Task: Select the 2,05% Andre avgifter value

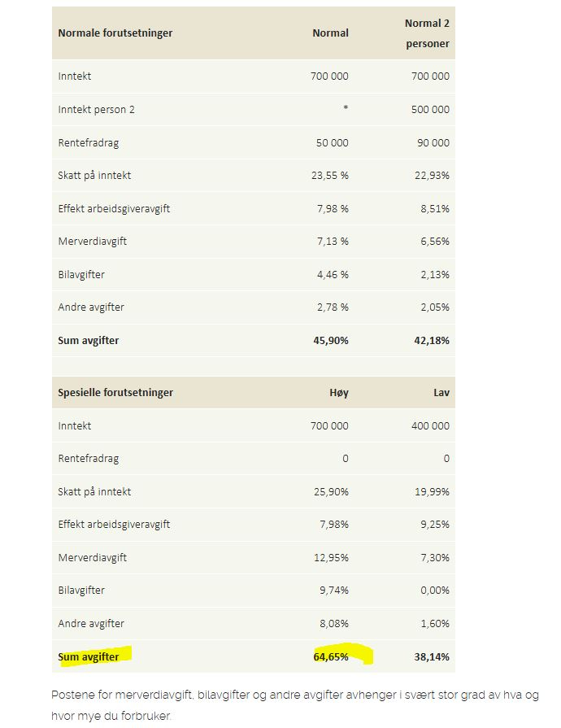Action: click(x=434, y=307)
